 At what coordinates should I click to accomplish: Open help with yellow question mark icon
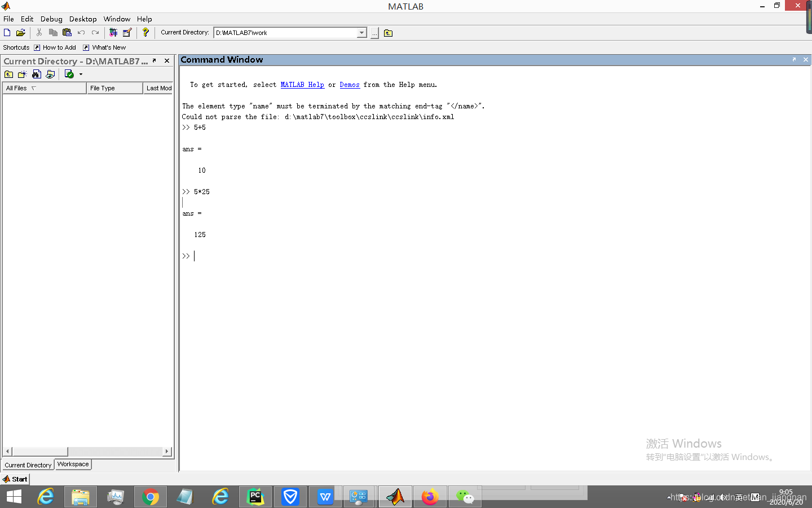point(145,33)
